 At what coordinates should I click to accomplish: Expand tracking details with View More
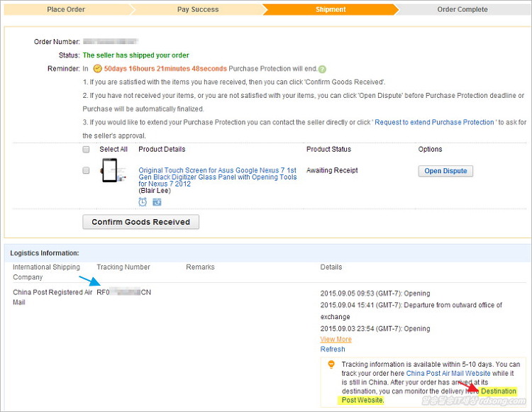[x=336, y=340]
